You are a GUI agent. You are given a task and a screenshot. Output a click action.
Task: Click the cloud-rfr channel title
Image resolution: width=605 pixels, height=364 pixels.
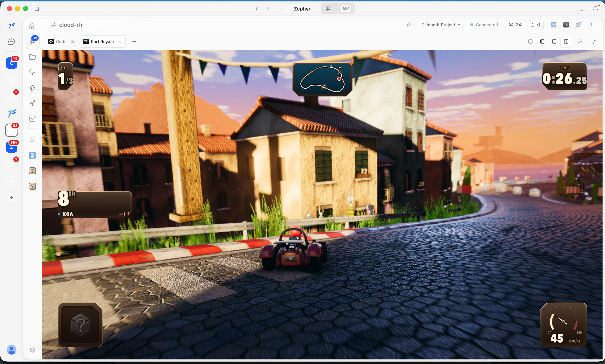point(71,25)
